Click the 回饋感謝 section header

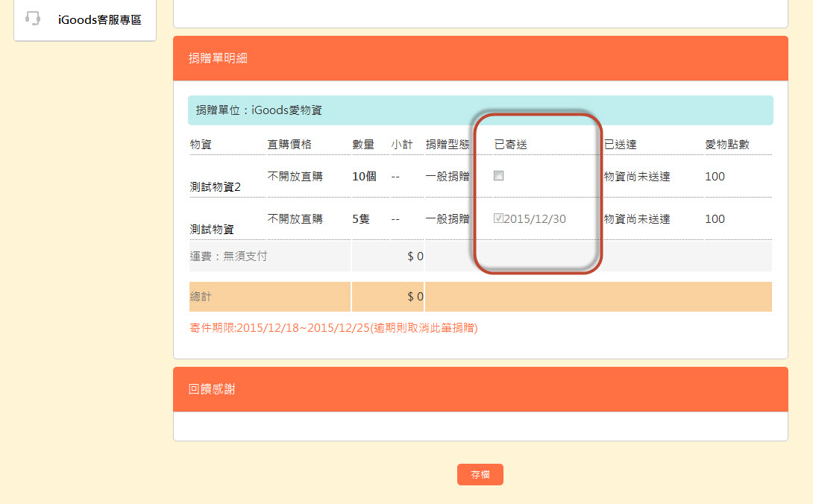(480, 389)
